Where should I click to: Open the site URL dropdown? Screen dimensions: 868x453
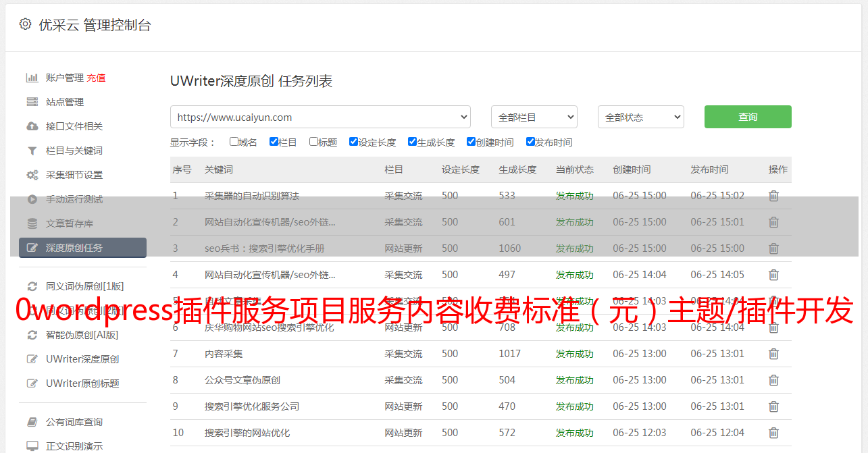click(320, 117)
